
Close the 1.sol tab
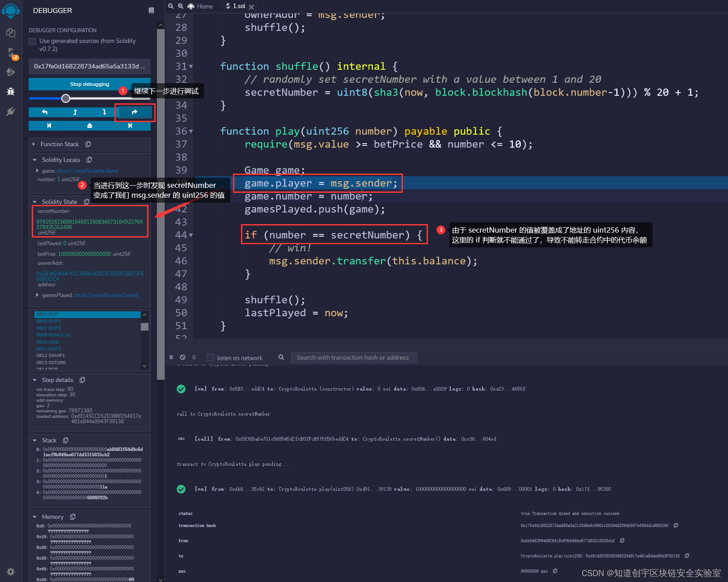[251, 7]
